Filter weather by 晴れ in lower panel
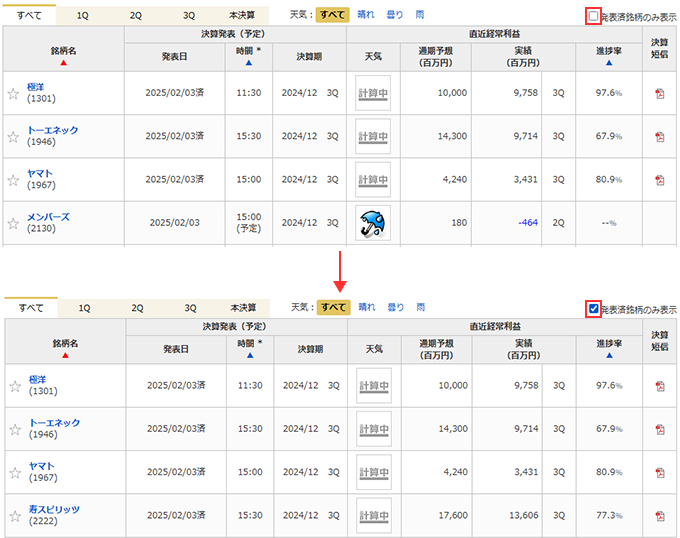 coord(367,307)
